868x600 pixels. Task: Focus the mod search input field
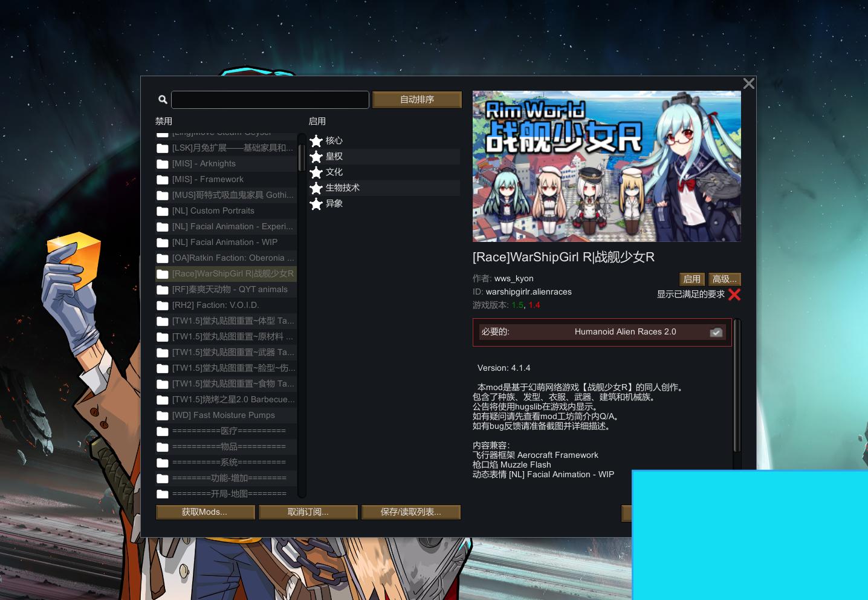pyautogui.click(x=270, y=100)
